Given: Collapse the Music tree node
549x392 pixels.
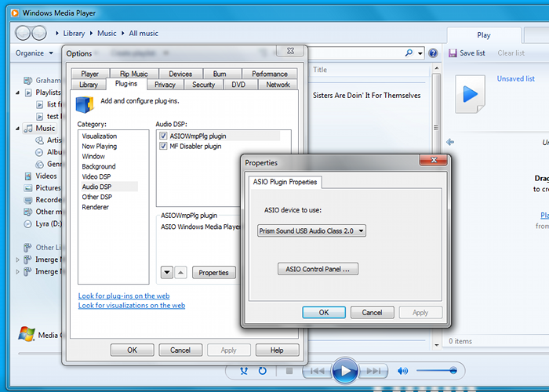Looking at the screenshot, I should tap(17, 129).
